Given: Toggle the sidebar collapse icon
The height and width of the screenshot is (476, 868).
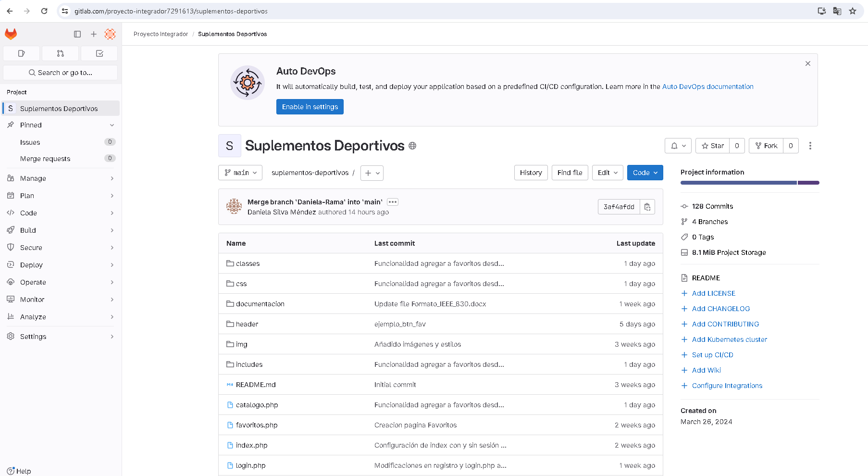Looking at the screenshot, I should point(77,34).
